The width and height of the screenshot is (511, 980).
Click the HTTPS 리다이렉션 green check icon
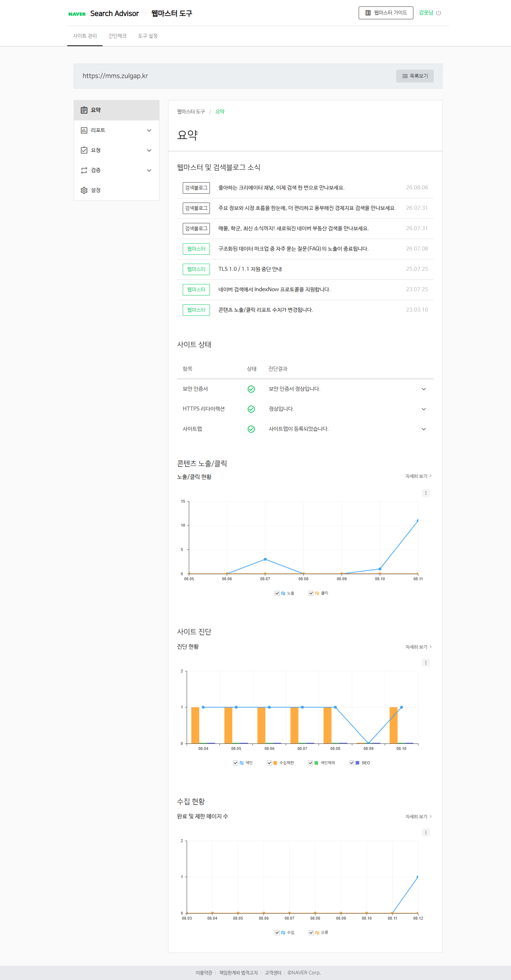(251, 409)
